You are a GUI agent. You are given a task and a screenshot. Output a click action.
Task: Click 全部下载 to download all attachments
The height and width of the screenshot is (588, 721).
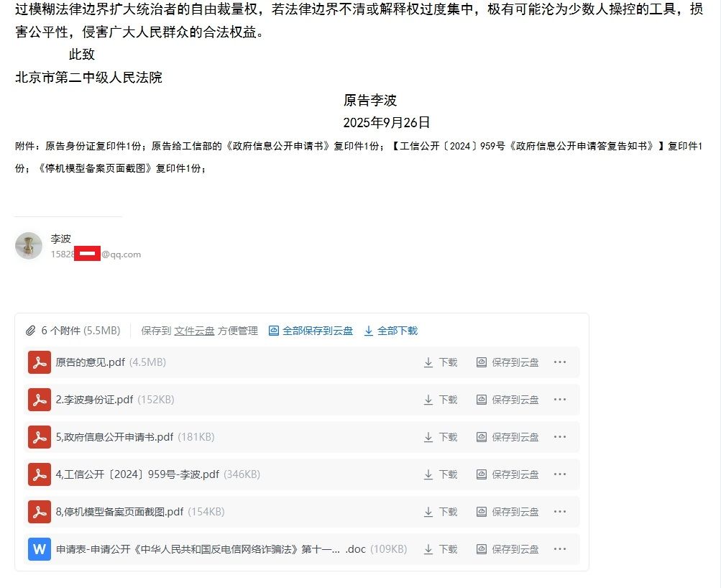[390, 331]
